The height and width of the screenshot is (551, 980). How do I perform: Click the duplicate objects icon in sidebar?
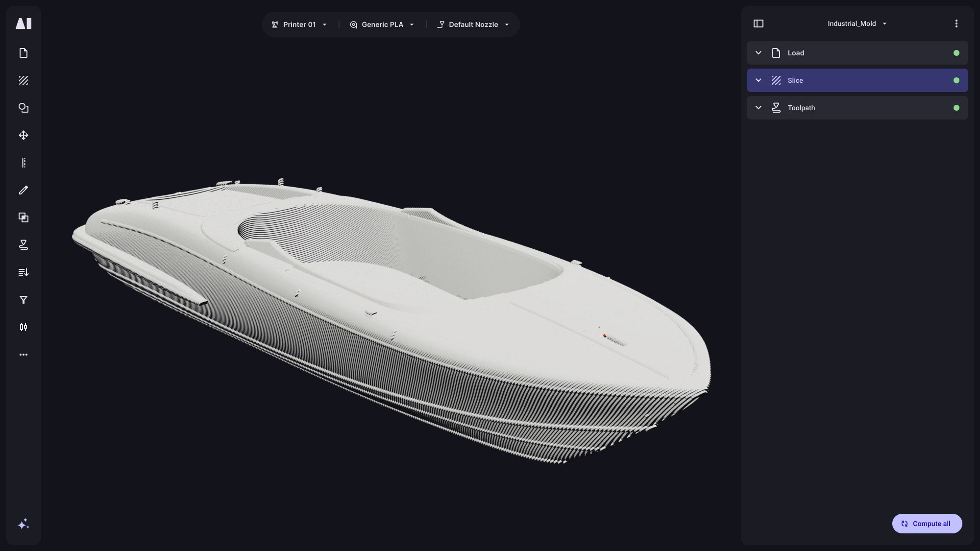(x=24, y=217)
